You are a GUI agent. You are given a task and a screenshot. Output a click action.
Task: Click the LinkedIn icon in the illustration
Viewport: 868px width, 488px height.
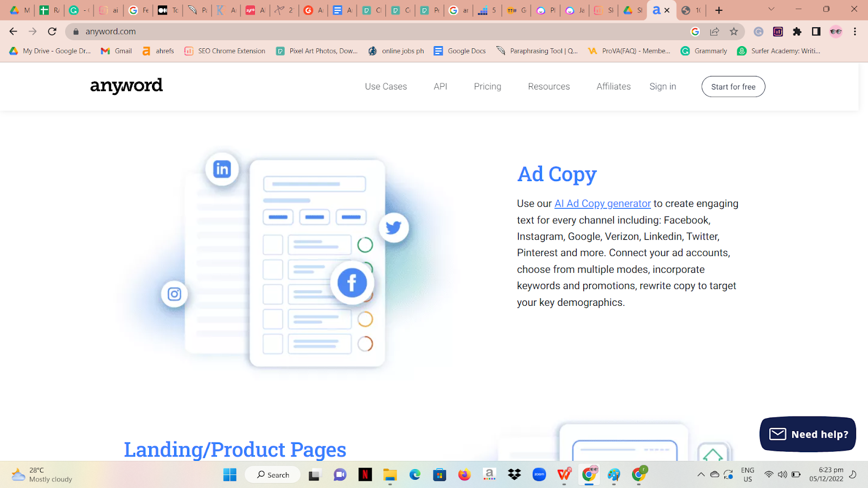222,169
